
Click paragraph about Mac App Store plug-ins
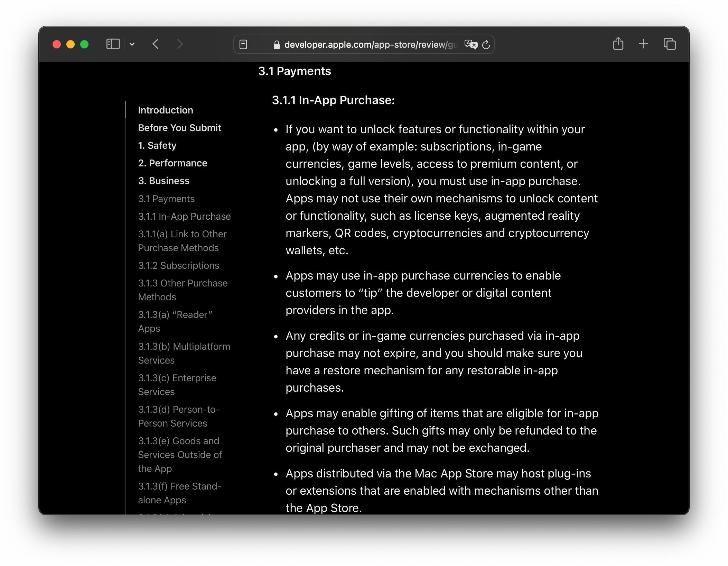(x=442, y=491)
